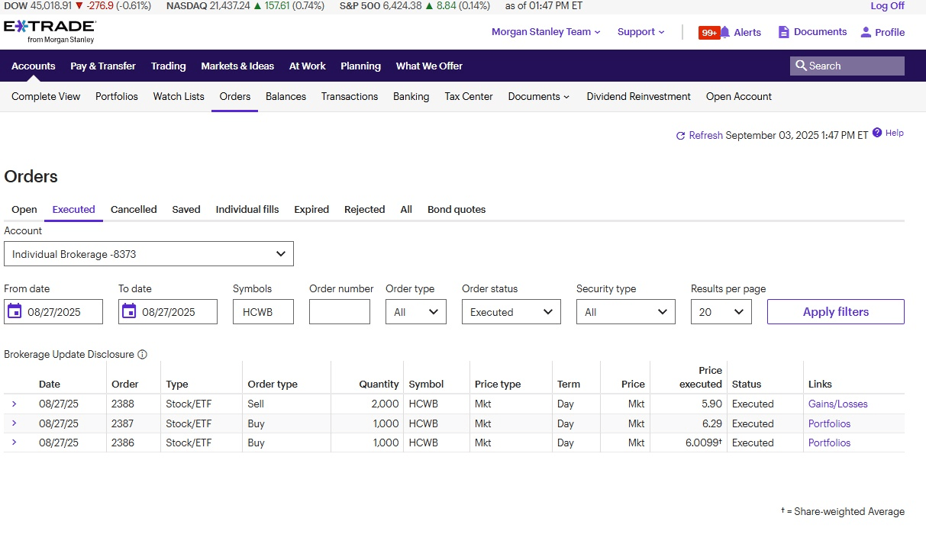Expand order 2386 row chevron

pyautogui.click(x=14, y=443)
